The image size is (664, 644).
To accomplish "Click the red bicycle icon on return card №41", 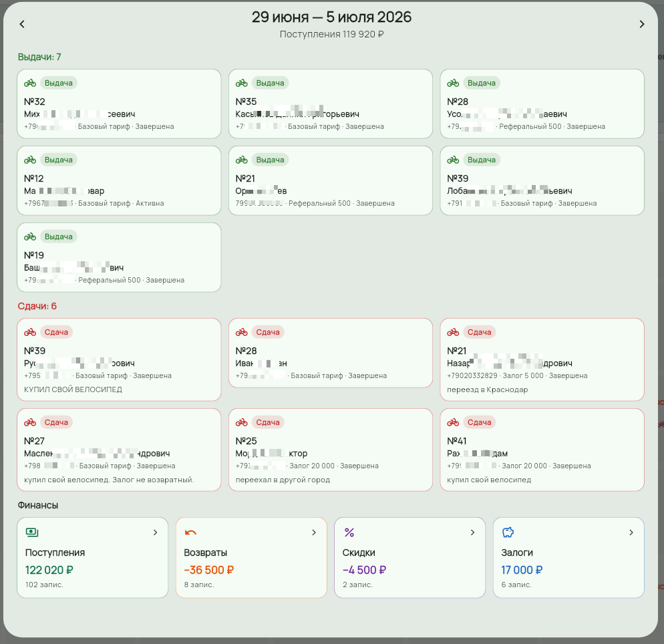I will click(x=453, y=422).
